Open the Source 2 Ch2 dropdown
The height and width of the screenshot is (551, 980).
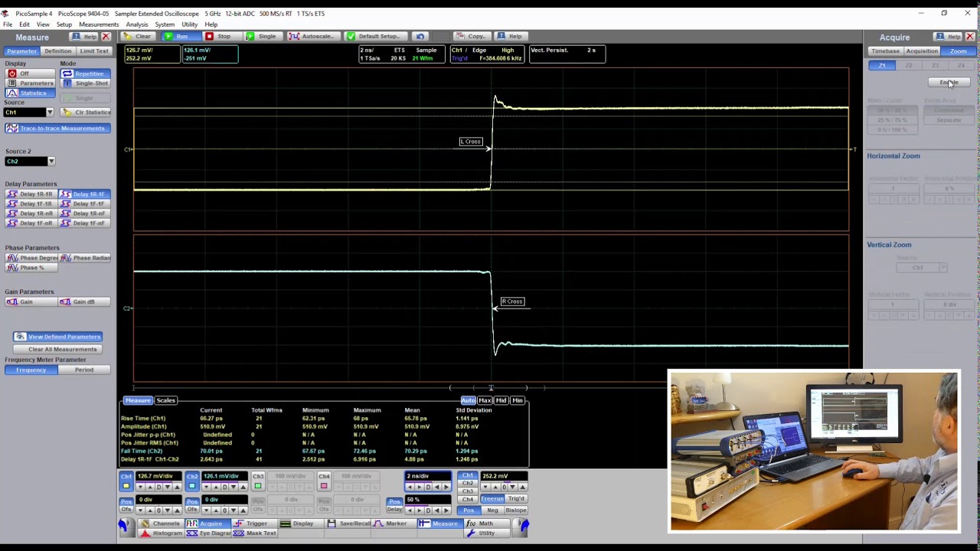(x=51, y=161)
